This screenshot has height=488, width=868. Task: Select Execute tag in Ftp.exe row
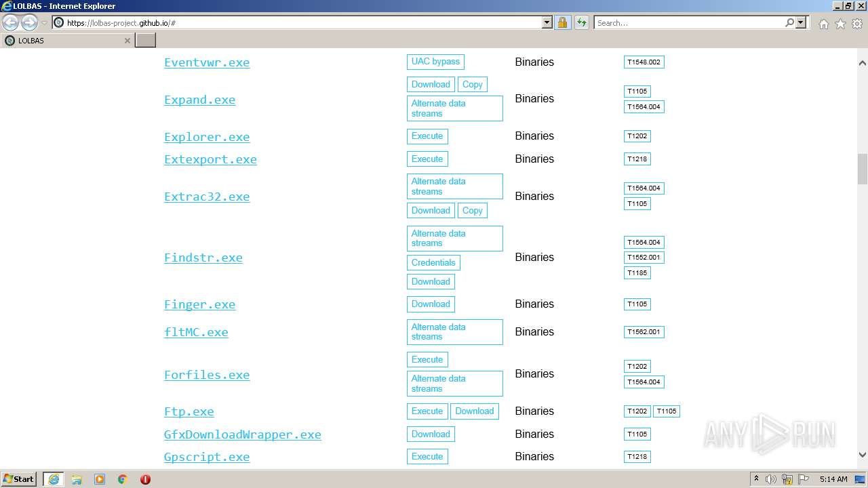point(427,411)
